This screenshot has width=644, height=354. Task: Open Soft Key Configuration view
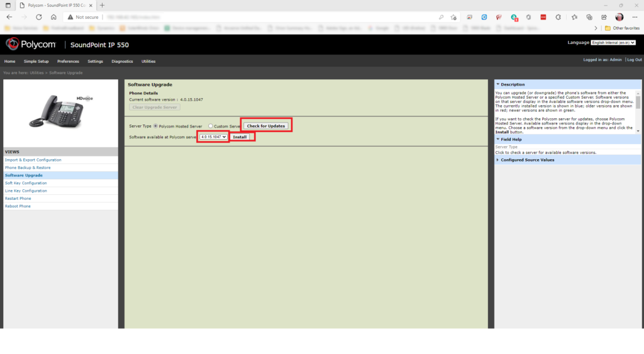26,183
